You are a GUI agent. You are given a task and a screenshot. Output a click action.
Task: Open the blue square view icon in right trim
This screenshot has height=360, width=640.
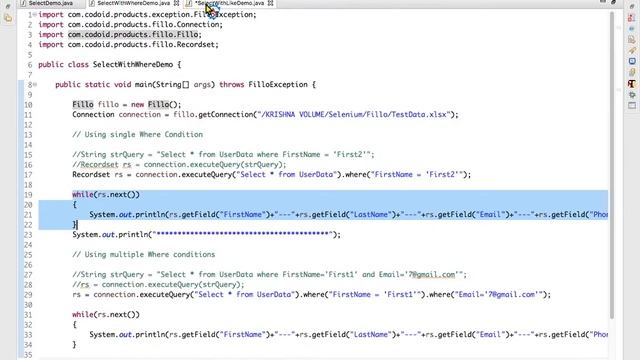point(632,61)
